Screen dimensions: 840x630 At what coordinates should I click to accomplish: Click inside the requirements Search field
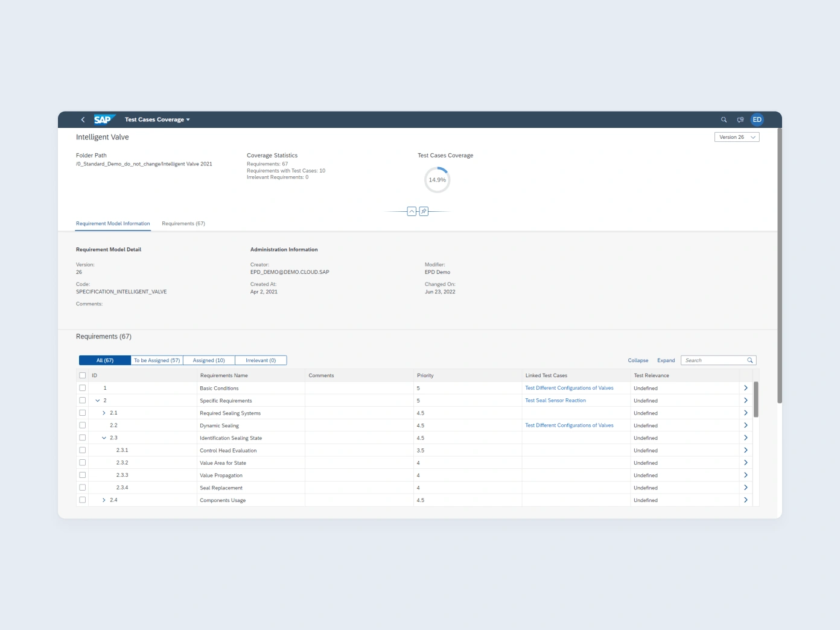(712, 360)
